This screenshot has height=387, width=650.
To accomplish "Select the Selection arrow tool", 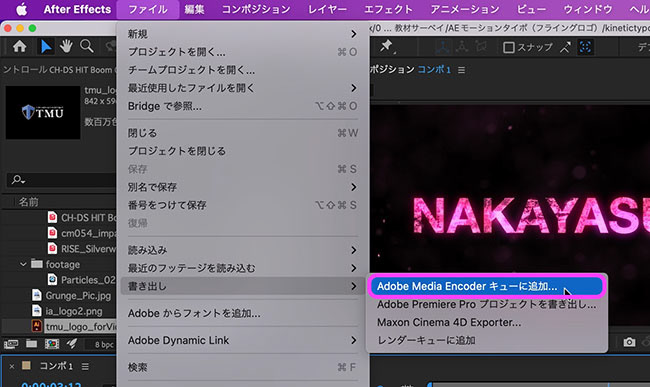I will coord(46,46).
